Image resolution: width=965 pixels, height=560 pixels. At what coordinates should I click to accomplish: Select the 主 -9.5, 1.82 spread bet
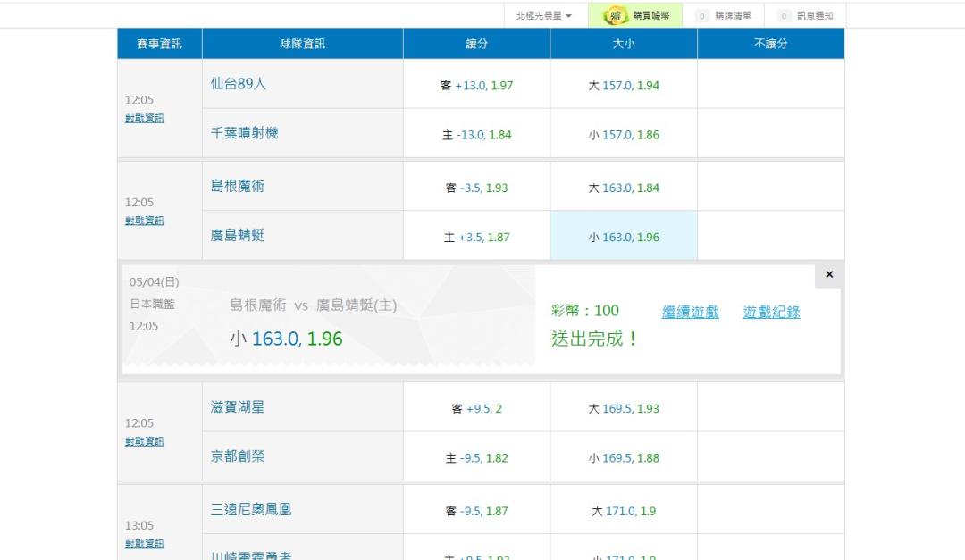point(477,458)
